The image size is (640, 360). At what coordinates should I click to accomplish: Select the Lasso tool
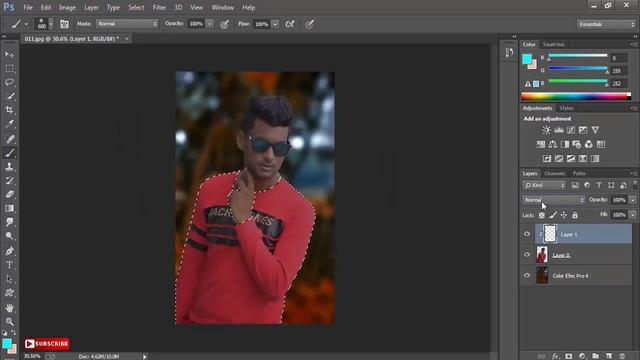[9, 82]
